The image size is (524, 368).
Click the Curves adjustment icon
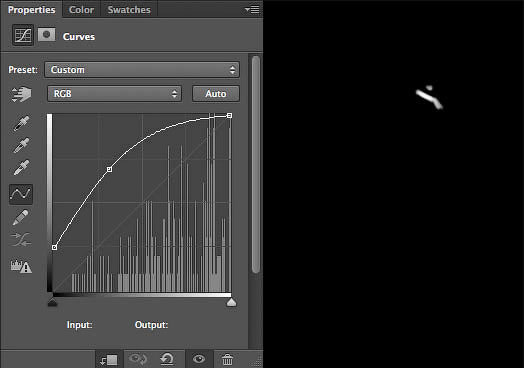point(23,35)
